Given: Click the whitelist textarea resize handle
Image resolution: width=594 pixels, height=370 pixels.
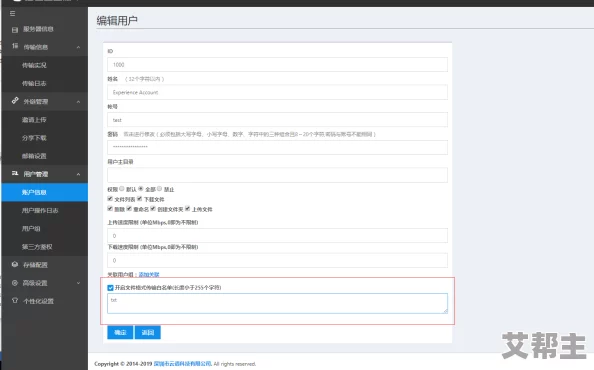Looking at the screenshot, I should click(446, 311).
